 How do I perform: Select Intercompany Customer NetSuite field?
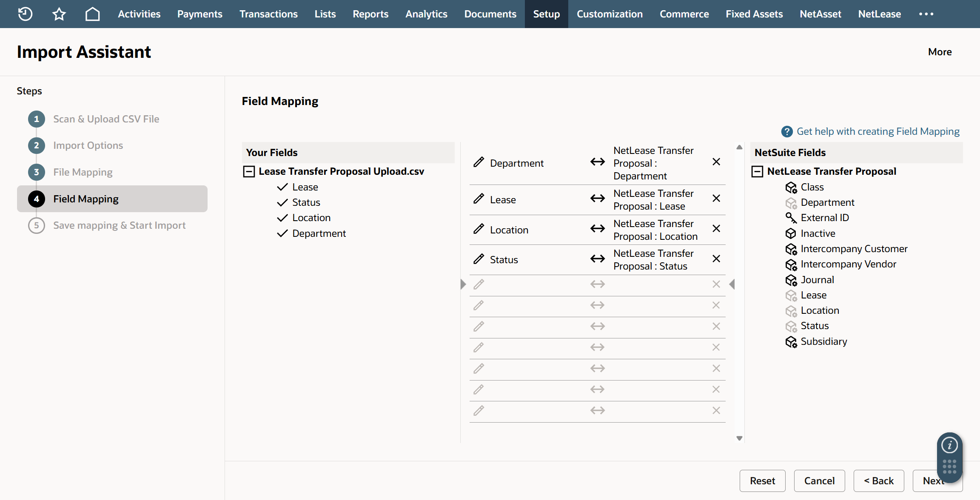click(x=854, y=249)
